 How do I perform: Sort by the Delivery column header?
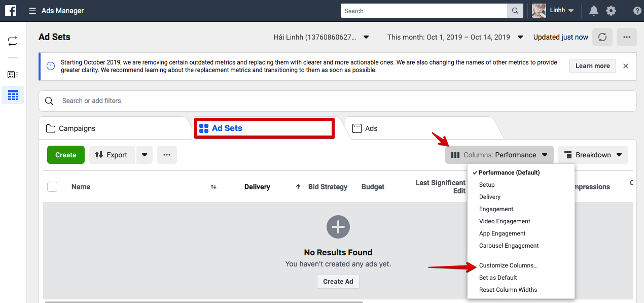click(257, 187)
